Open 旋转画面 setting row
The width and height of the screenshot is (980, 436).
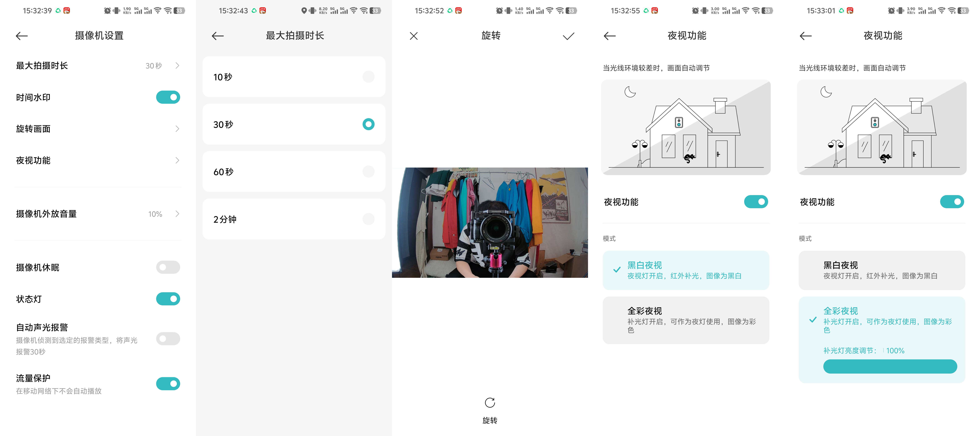98,129
